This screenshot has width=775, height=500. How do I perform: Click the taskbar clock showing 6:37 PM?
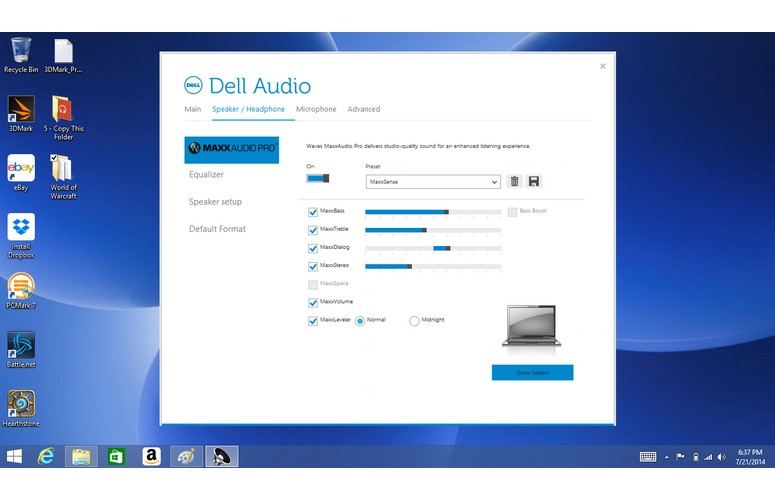[750, 457]
